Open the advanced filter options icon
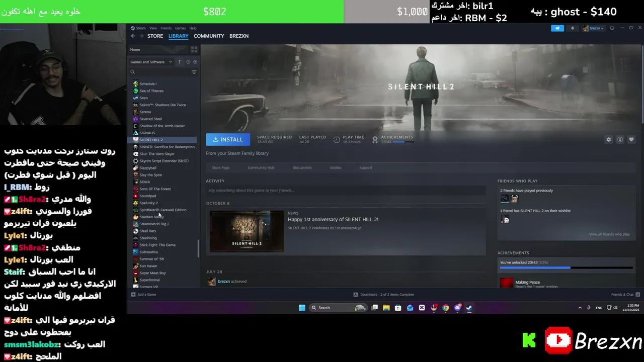The image size is (644, 362). 194,72
